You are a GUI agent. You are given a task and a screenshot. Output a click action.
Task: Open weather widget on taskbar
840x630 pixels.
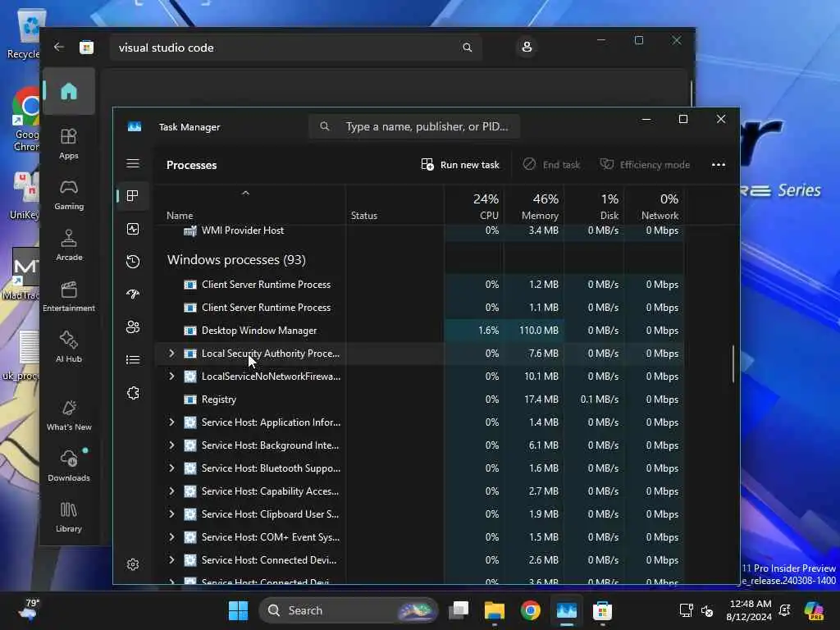tap(28, 610)
